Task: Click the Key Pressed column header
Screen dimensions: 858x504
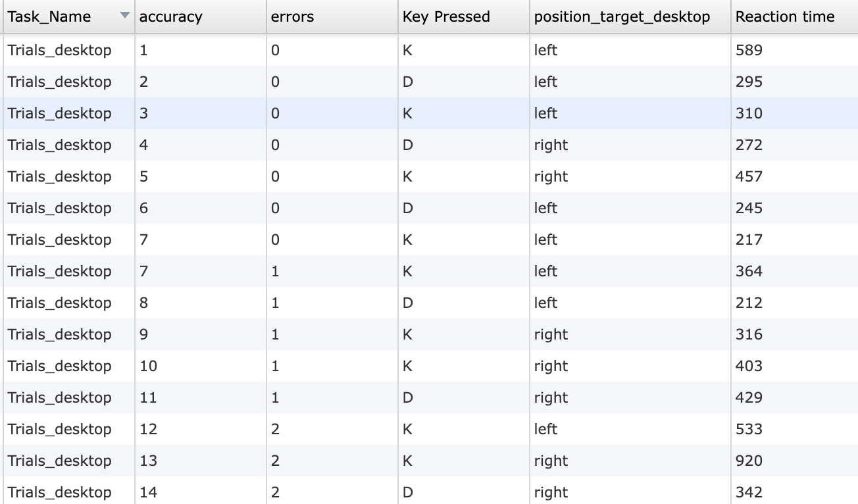Action: tap(446, 17)
